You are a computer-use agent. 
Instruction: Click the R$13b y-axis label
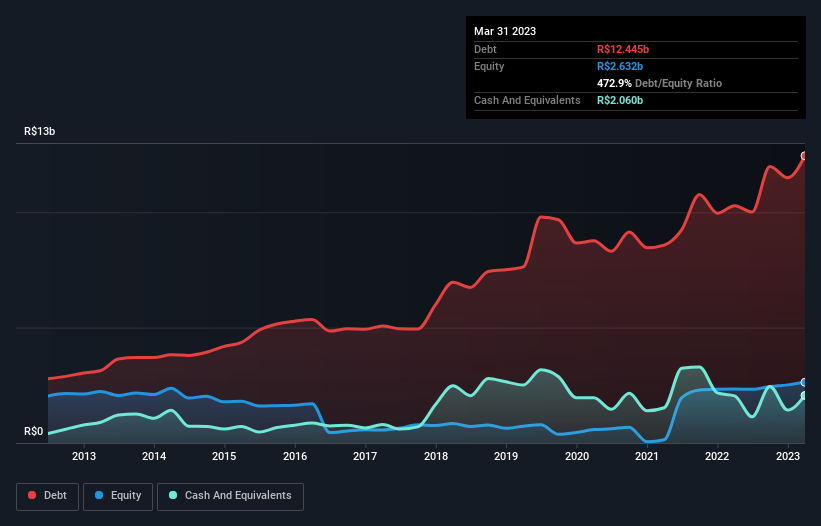pyautogui.click(x=39, y=131)
